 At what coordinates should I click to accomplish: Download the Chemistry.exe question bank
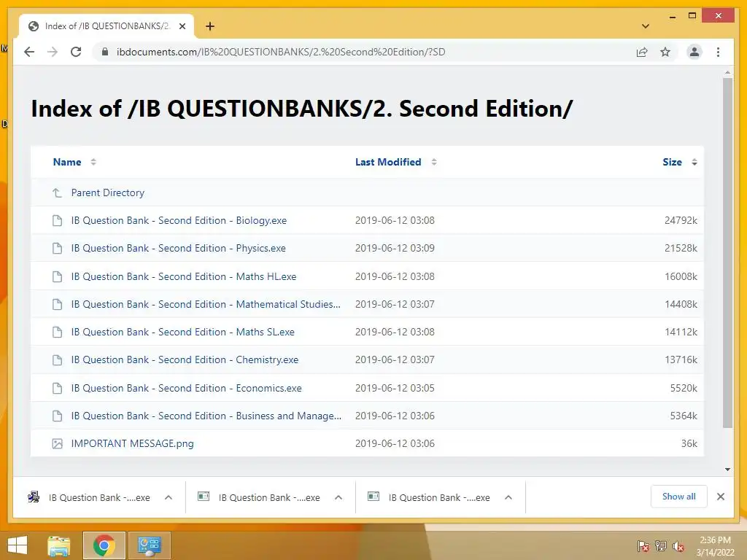185,360
